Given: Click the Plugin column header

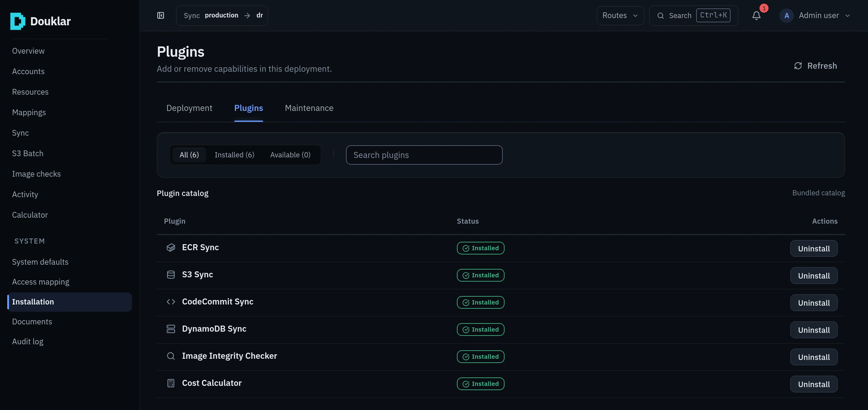Looking at the screenshot, I should (175, 221).
